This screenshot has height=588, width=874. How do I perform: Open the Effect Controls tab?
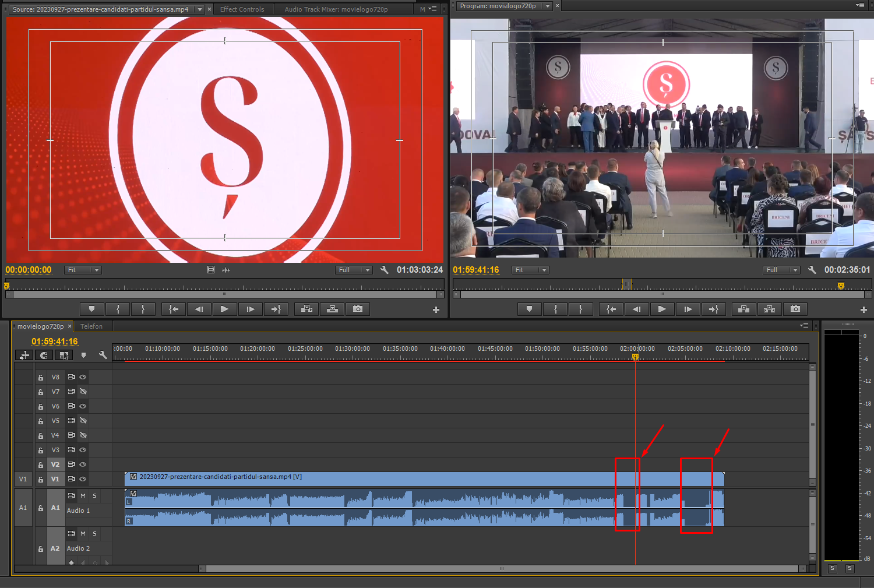[x=242, y=9]
